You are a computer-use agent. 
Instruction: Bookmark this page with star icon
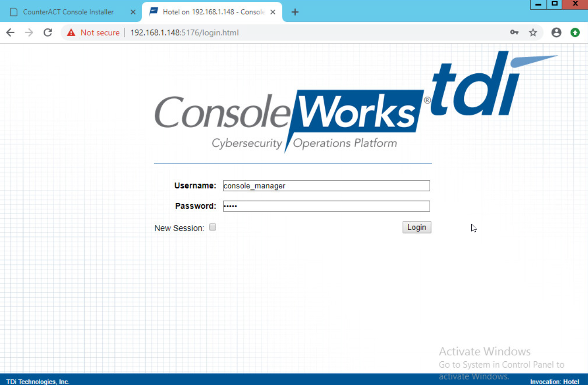(x=533, y=32)
